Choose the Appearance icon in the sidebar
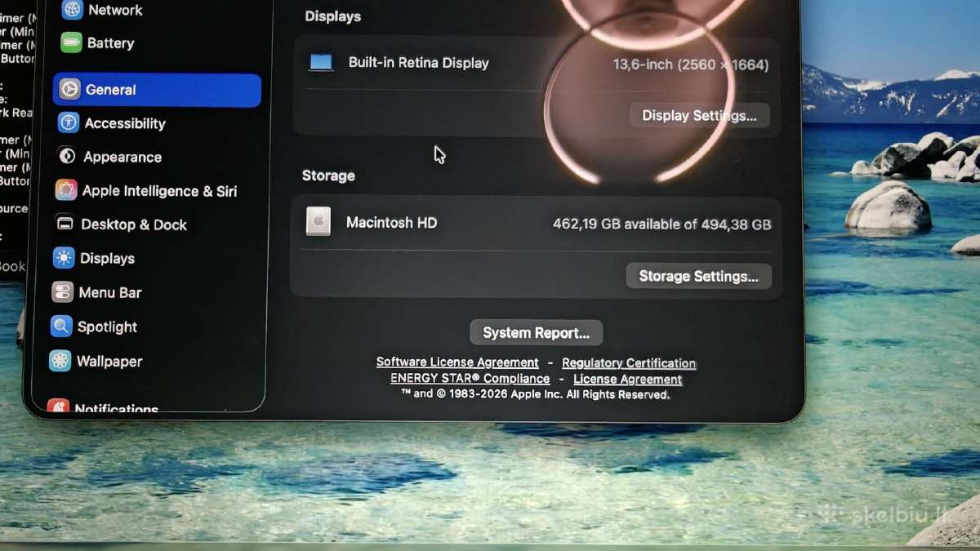Image resolution: width=980 pixels, height=551 pixels. pos(67,156)
